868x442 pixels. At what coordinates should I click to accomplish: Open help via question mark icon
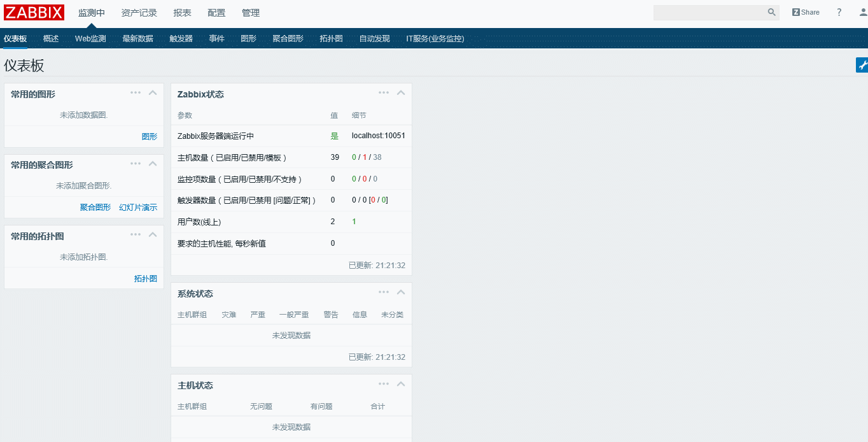point(839,12)
